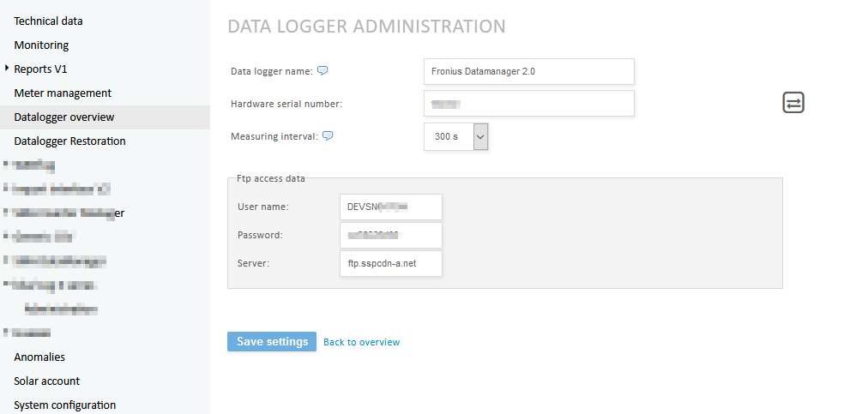Screen dimensions: 868x414
Task: Click help bubble next to Data logger name
Action: tap(322, 71)
